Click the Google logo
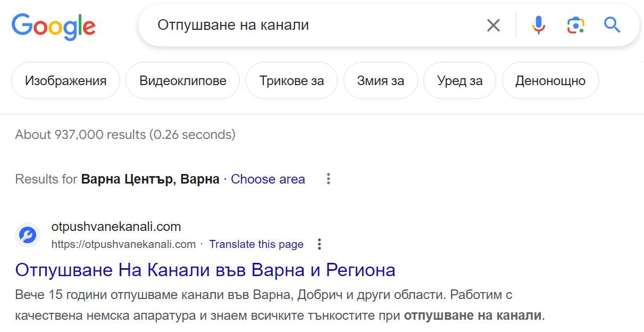This screenshot has width=644, height=332. coord(53,26)
